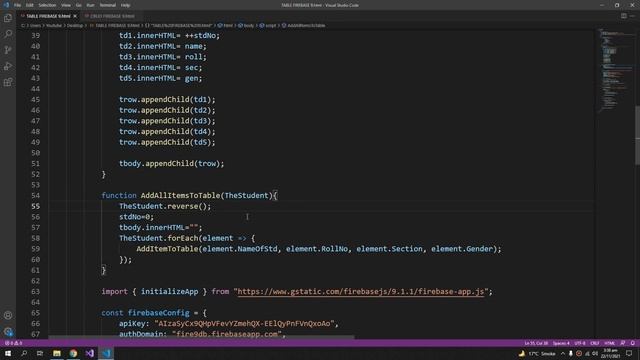Click the split editor icon
Image resolution: width=640 pixels, height=360 pixels.
pos(624,16)
